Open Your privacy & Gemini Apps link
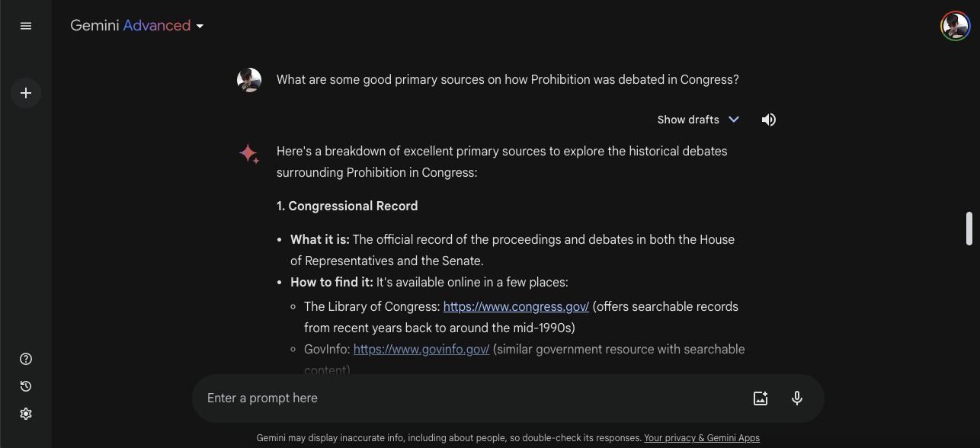Viewport: 980px width, 448px height. pos(702,438)
